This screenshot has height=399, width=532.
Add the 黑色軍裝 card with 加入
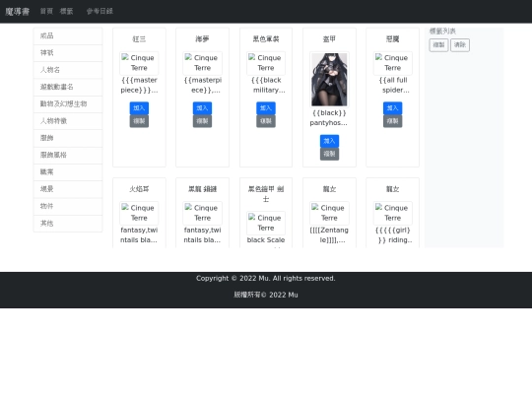[266, 108]
